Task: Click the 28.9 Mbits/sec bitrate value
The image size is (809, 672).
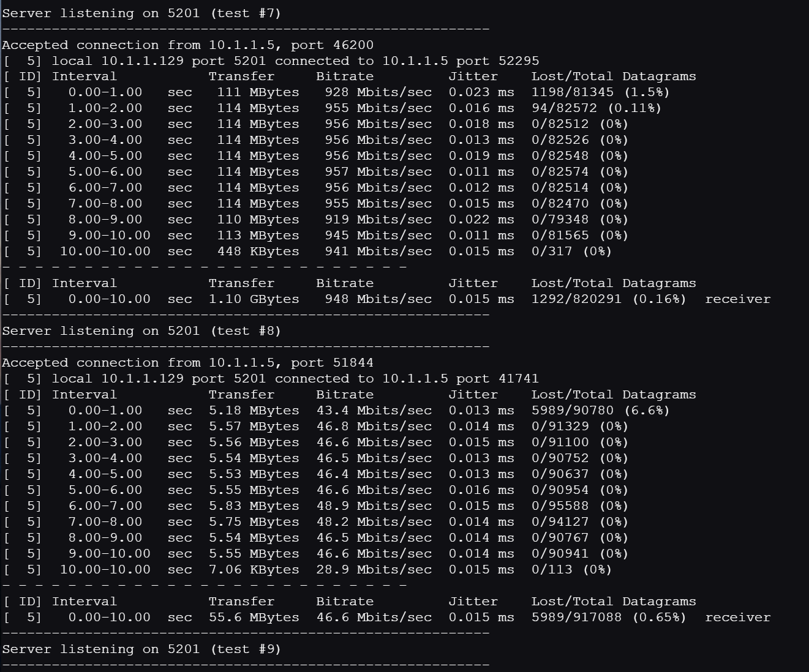Action: tap(374, 570)
